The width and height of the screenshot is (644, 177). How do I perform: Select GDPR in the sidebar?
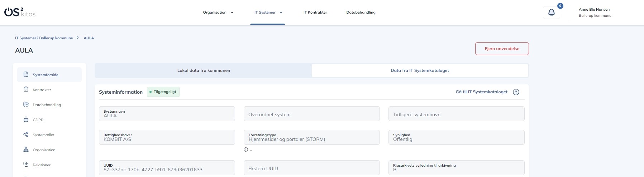click(x=49, y=120)
